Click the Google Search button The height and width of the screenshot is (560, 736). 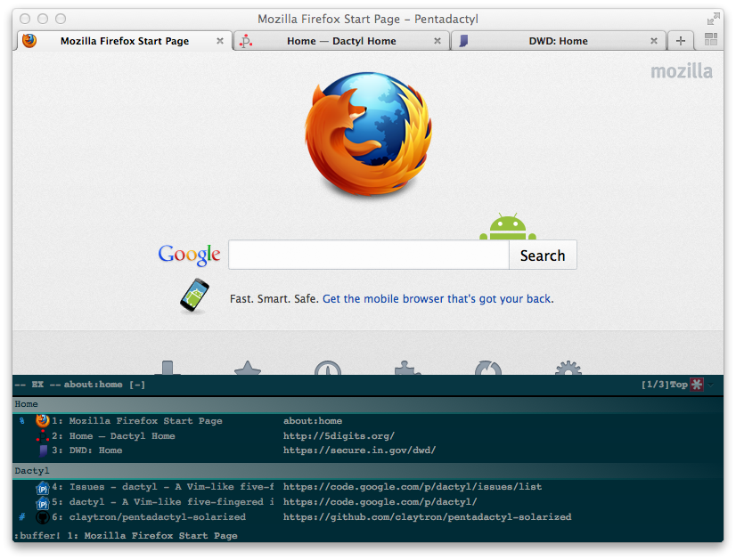(543, 256)
